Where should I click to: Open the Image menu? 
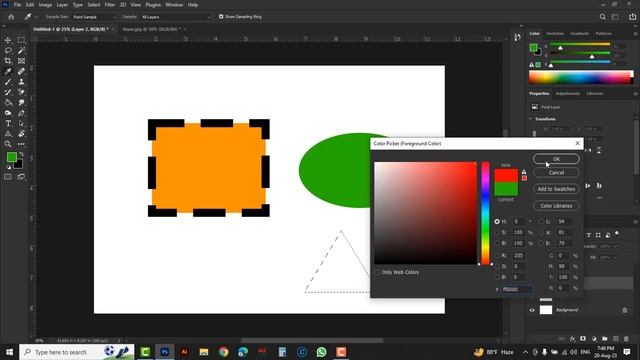tap(45, 5)
